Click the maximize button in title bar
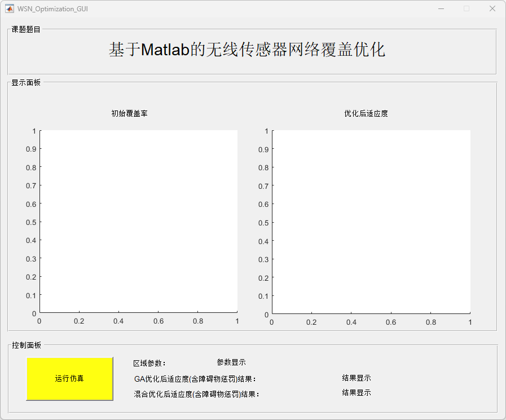506x420 pixels. pyautogui.click(x=467, y=8)
